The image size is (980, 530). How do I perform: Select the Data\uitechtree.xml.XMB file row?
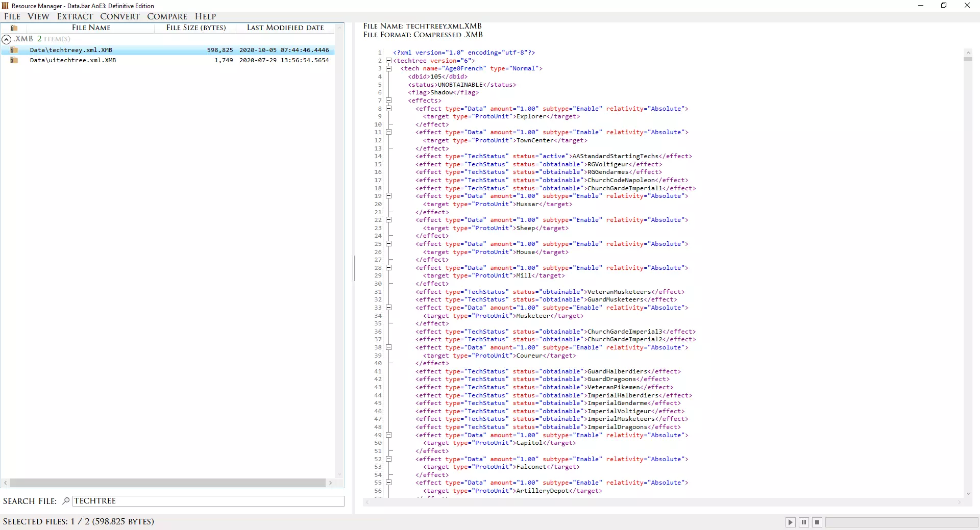[x=73, y=60]
